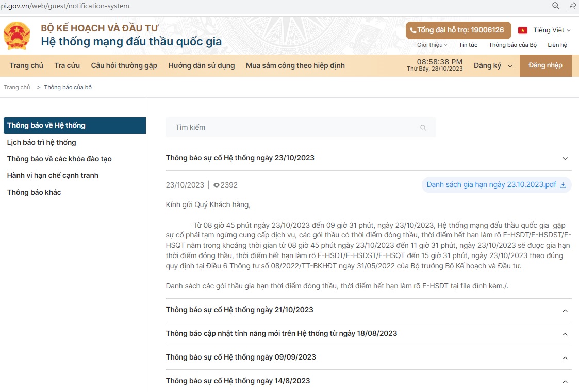Click the national emblem logo

pyautogui.click(x=17, y=36)
